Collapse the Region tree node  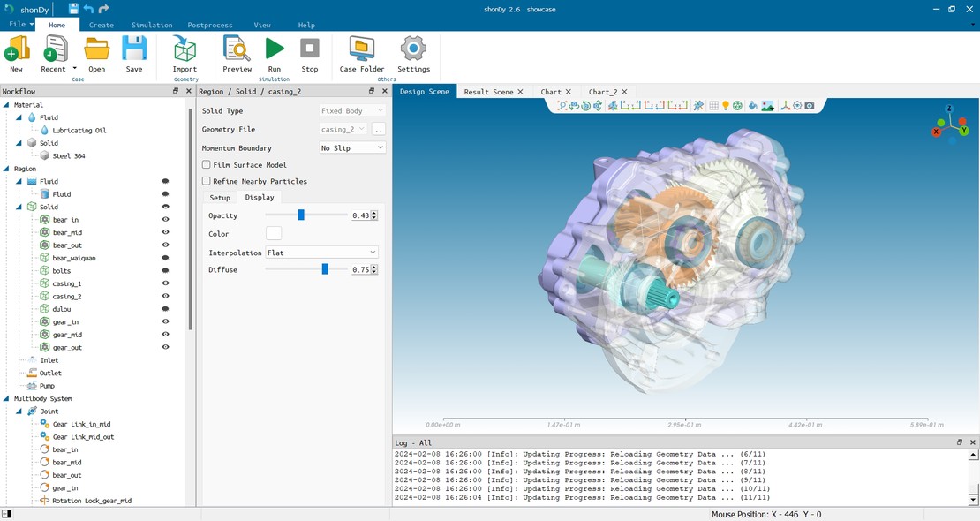[6, 169]
